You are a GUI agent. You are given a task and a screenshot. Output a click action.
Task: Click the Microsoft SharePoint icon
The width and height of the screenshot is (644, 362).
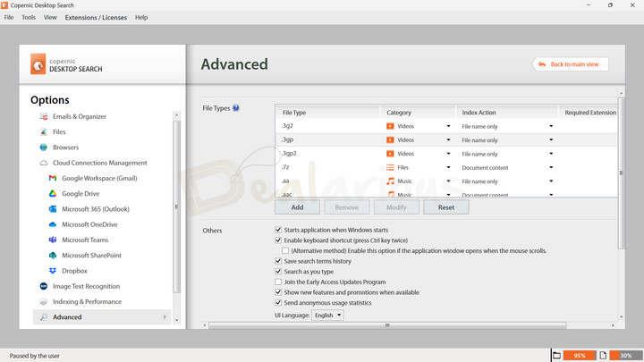point(53,256)
